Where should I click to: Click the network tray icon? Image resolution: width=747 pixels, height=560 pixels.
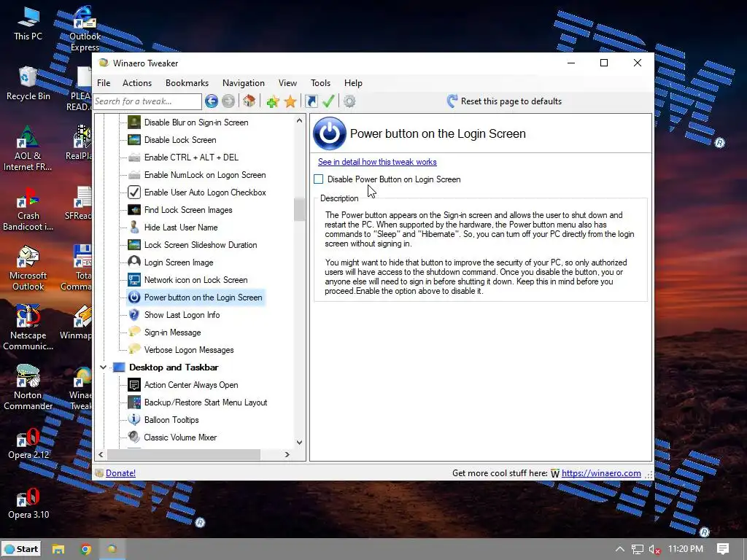coord(638,549)
